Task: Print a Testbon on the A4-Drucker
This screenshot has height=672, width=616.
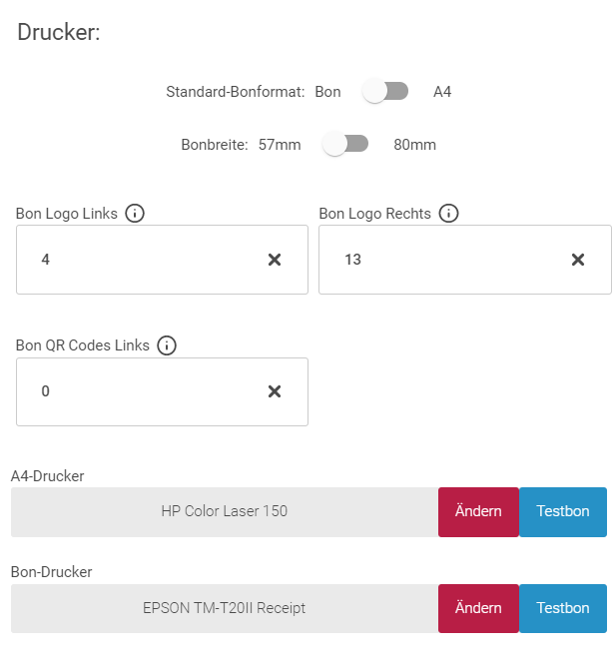Action: [563, 511]
